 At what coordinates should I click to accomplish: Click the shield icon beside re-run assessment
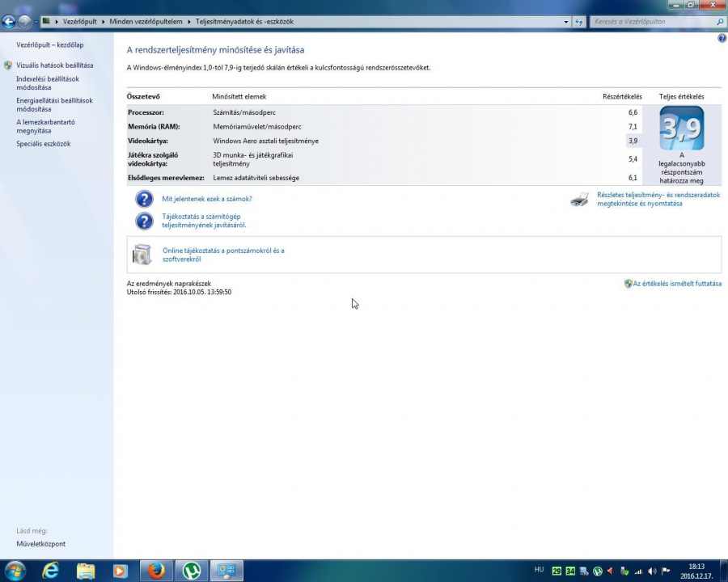[629, 284]
